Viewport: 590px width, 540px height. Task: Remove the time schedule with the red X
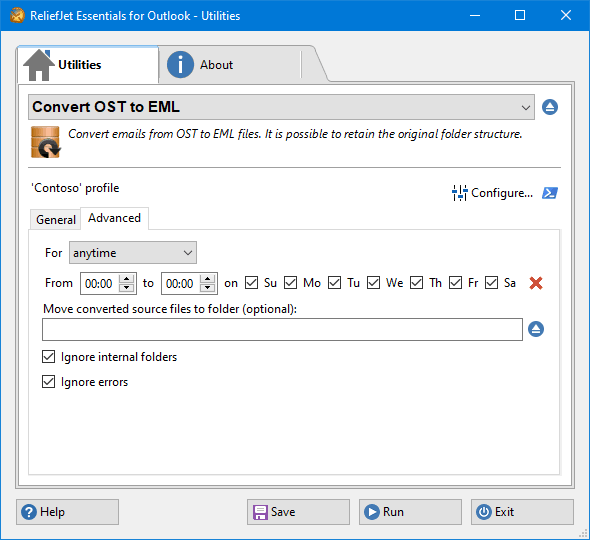coord(536,283)
